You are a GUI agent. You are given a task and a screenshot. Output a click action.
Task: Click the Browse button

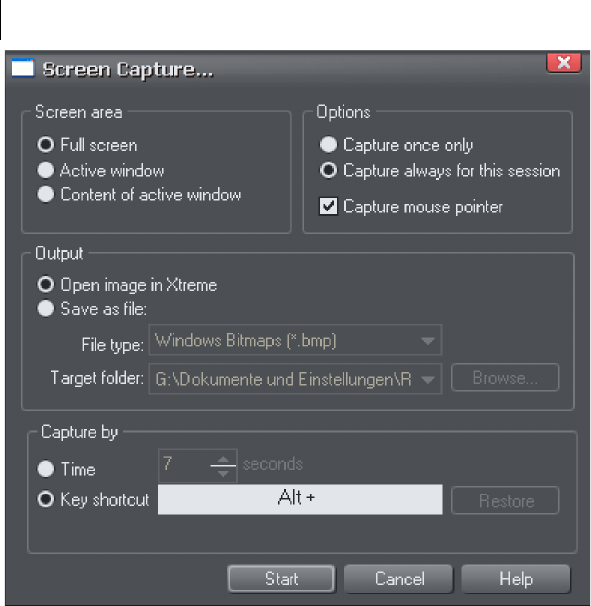(505, 378)
